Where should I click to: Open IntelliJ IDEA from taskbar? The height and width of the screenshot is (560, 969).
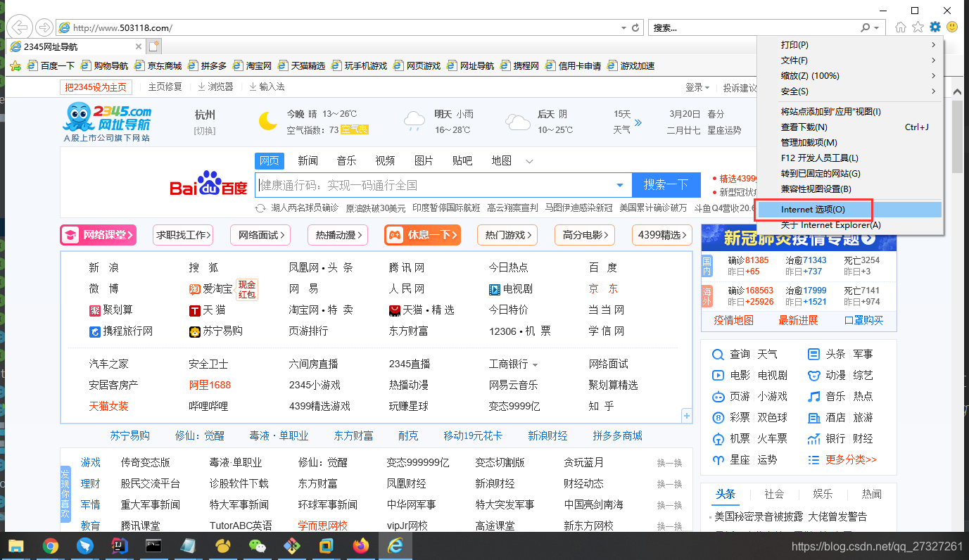coord(119,545)
